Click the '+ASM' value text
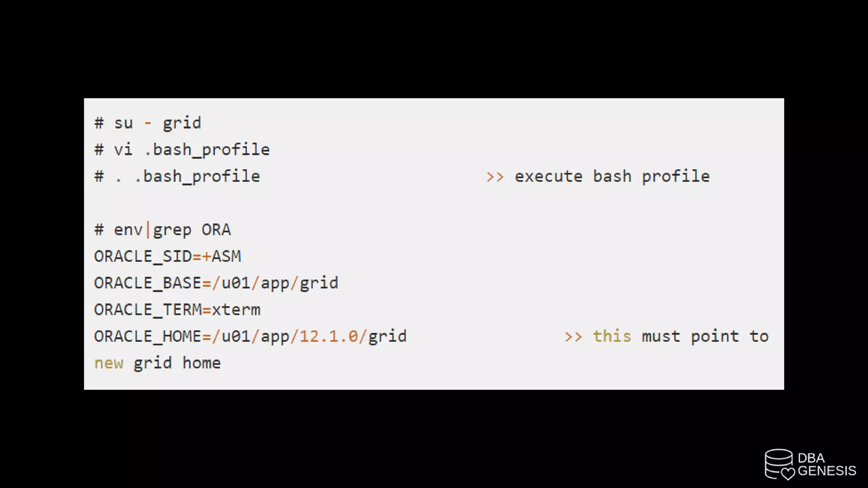 [222, 256]
